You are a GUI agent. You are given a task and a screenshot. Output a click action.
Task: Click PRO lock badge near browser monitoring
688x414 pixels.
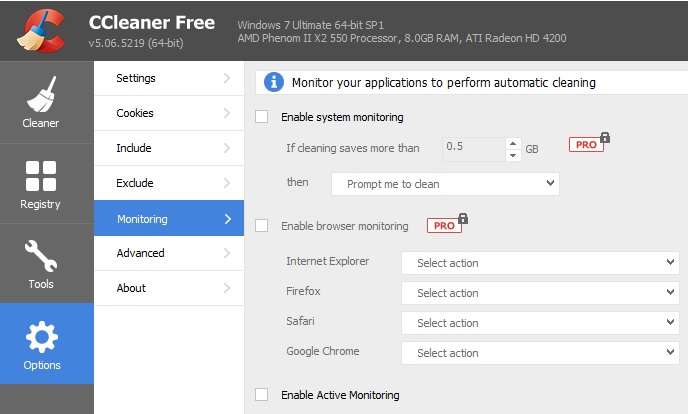(x=446, y=225)
